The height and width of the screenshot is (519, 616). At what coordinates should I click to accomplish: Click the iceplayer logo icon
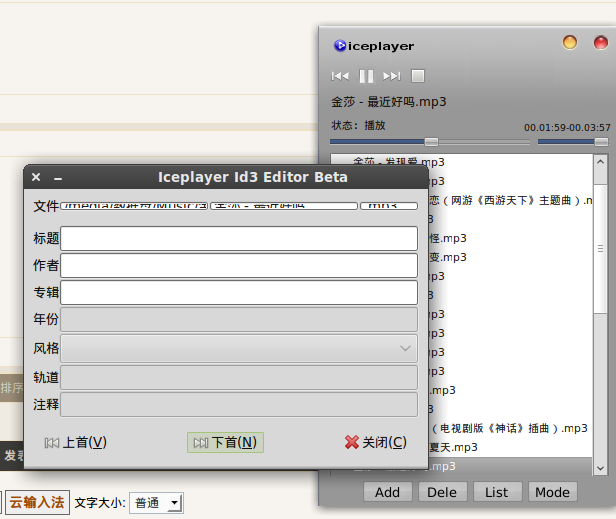click(x=340, y=46)
